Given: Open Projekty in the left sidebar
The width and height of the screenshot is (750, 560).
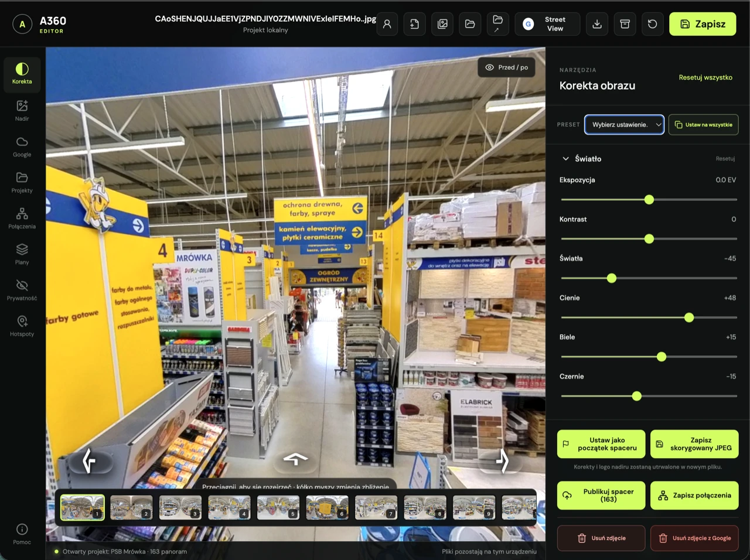Looking at the screenshot, I should pyautogui.click(x=22, y=183).
